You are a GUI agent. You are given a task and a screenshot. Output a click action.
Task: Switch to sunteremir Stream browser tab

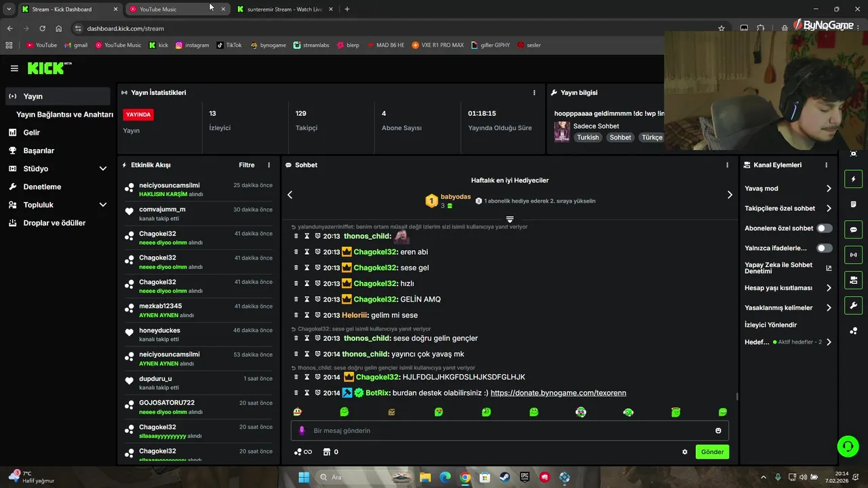click(285, 9)
